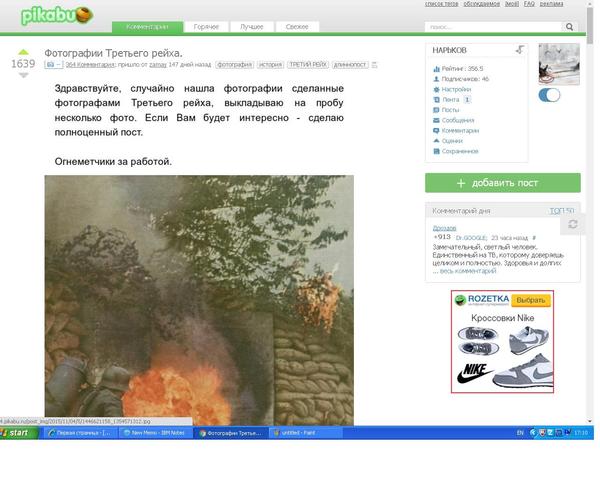
Task: Open the tag edit icon after длиннопост
Action: [376, 64]
